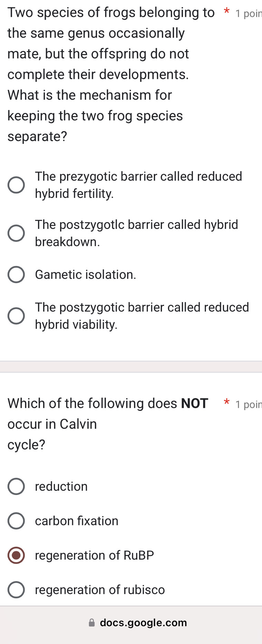Select the radio button for reduced hybrid fertility
262x644 pixels.
coord(16,185)
